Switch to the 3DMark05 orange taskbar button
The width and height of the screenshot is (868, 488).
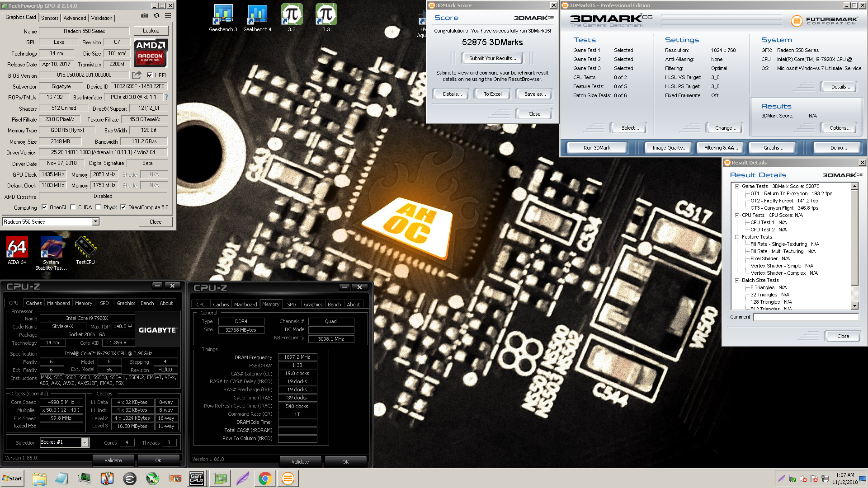point(288,479)
